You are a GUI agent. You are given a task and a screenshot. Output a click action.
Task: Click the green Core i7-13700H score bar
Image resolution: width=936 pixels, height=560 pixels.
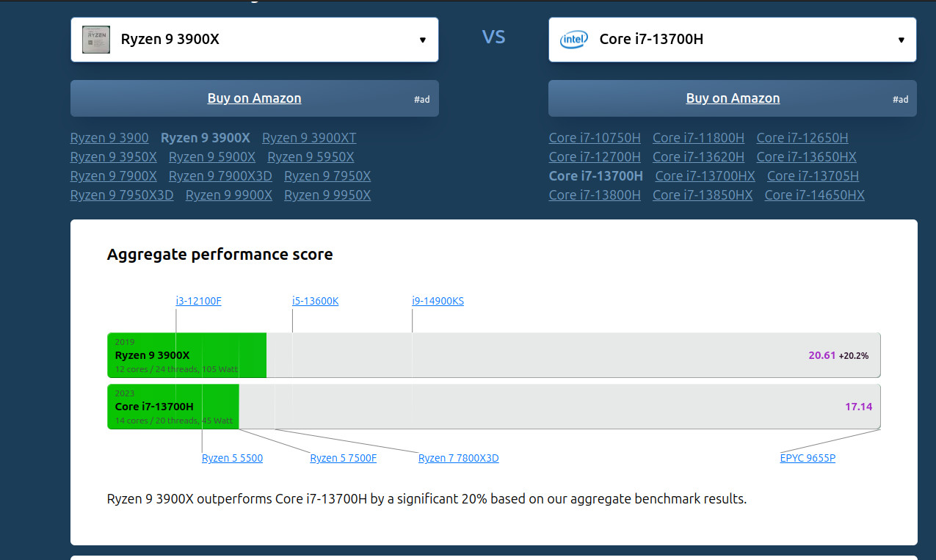pyautogui.click(x=173, y=407)
